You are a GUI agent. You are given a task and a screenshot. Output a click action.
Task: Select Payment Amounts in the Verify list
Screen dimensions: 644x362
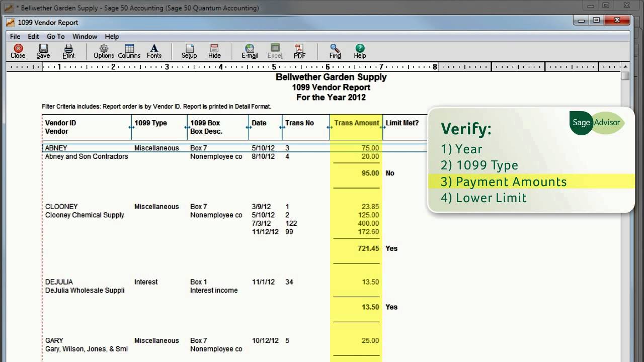pyautogui.click(x=503, y=181)
